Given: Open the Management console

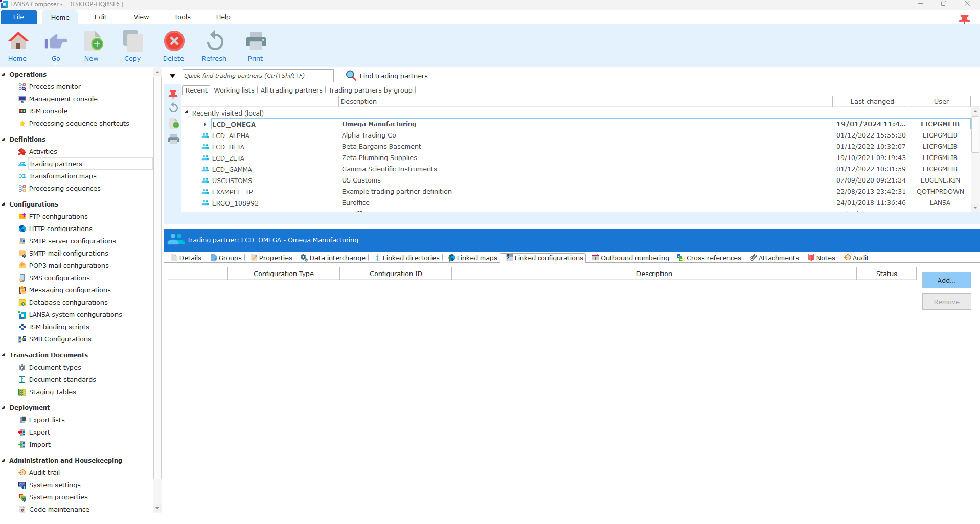Looking at the screenshot, I should (x=63, y=99).
